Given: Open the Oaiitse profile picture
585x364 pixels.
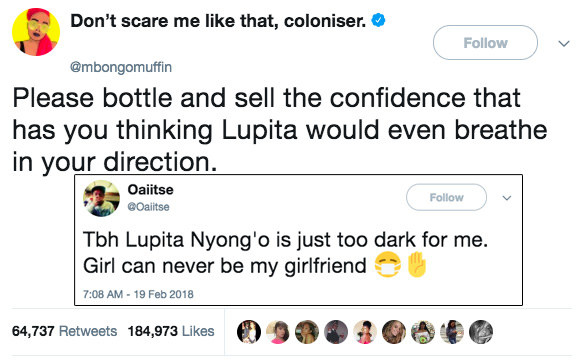Looking at the screenshot, I should click(101, 198).
